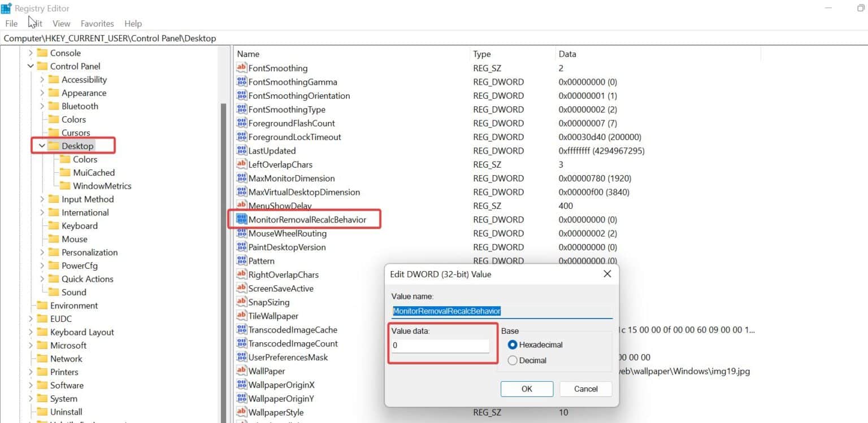Viewport: 868px width, 423px height.
Task: Click inside the Value data field
Action: tap(441, 346)
